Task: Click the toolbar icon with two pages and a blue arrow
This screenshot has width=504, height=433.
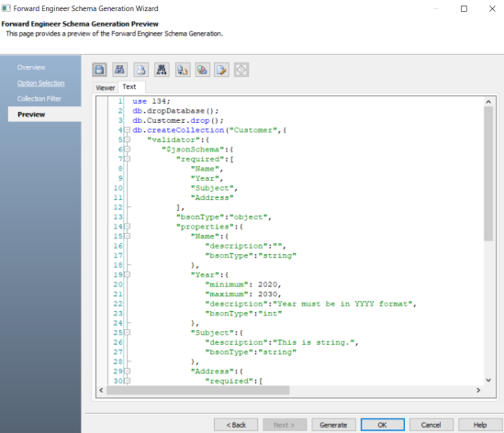Action: 183,70
